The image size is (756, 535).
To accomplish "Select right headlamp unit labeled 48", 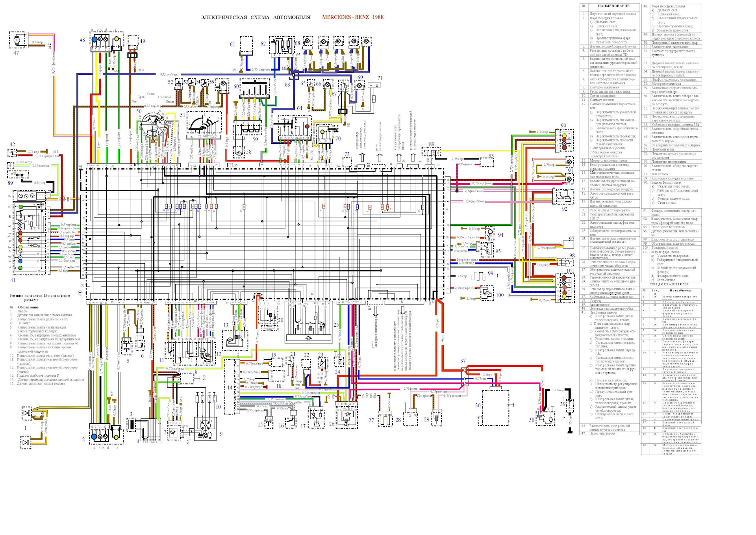I will click(107, 41).
